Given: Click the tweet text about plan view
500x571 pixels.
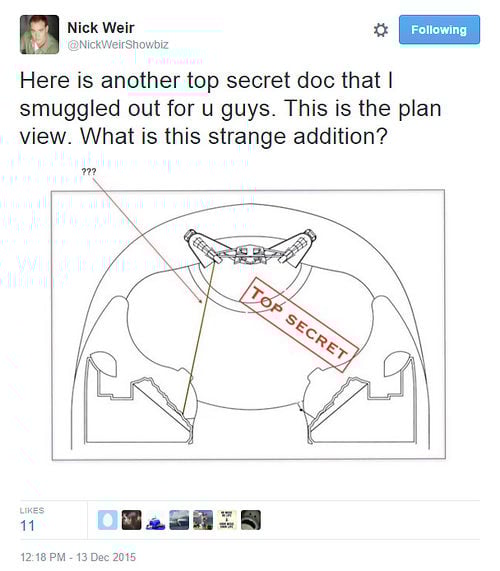Looking at the screenshot, I should pos(231,108).
